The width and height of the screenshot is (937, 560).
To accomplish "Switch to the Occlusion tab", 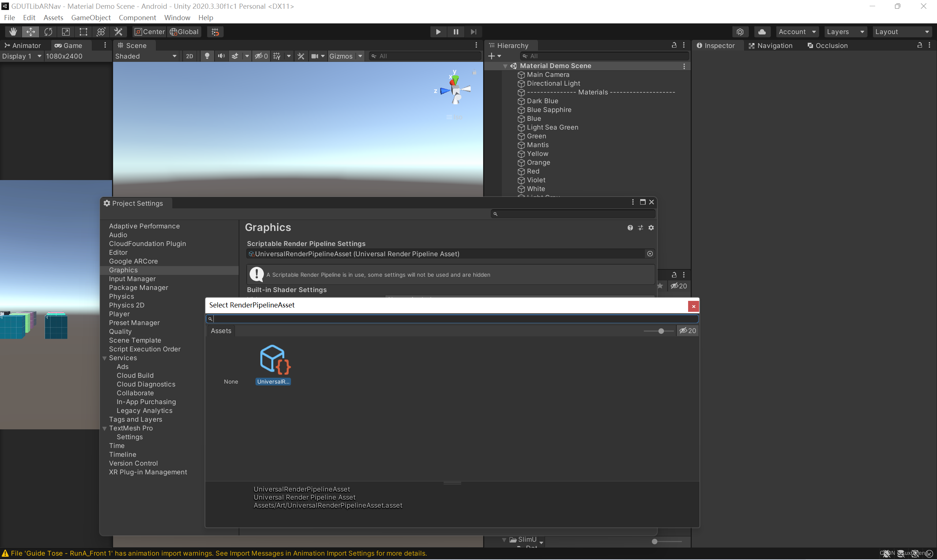I will (x=828, y=45).
